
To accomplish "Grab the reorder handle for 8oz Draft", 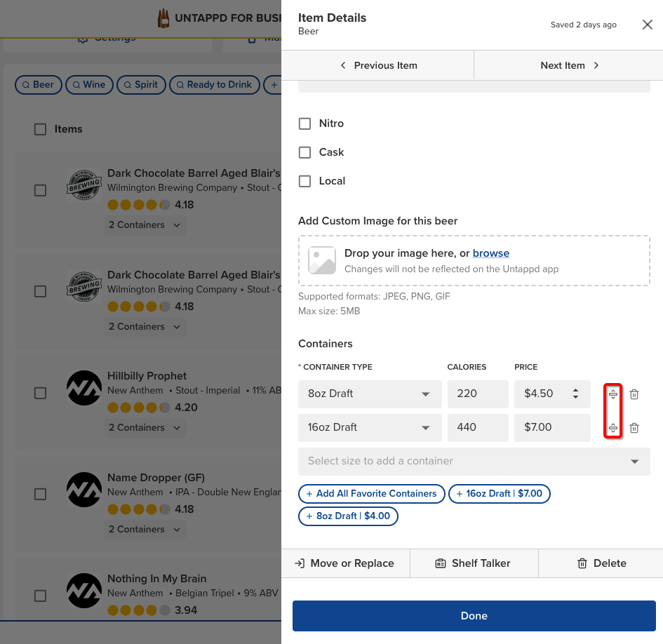I will 612,394.
